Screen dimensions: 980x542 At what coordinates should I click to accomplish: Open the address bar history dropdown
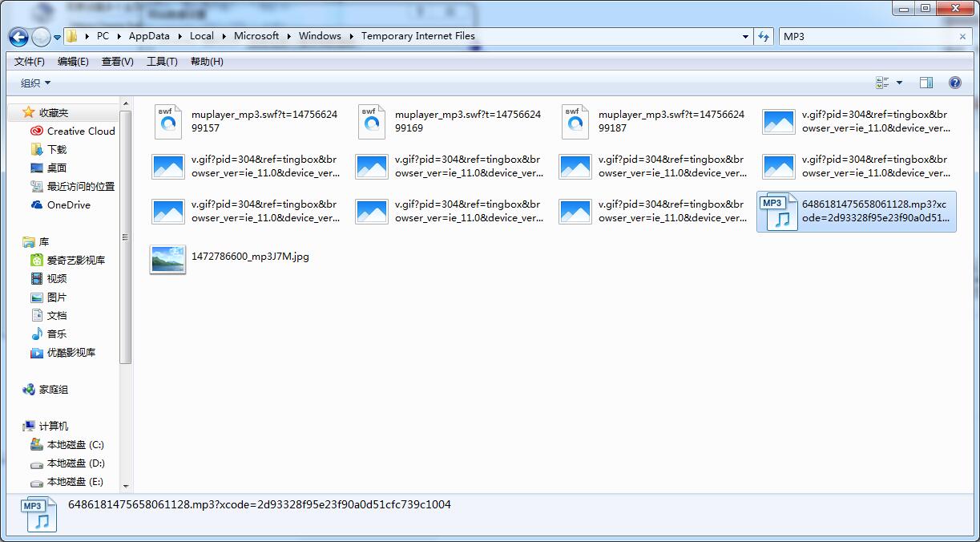click(745, 37)
